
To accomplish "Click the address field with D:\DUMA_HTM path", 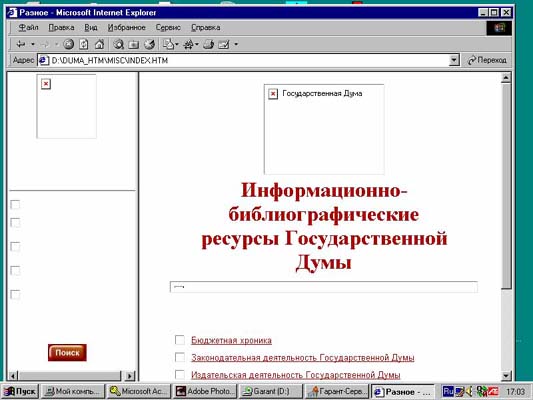I will [x=249, y=60].
